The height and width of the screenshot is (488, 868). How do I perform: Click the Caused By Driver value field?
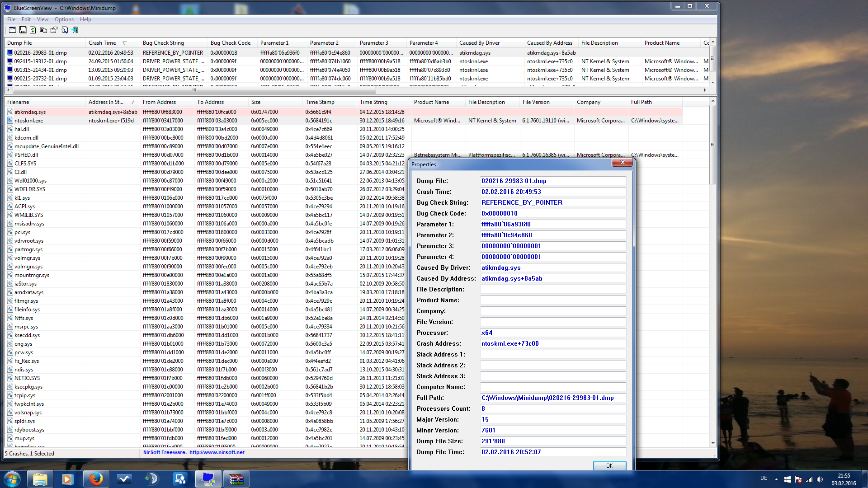point(552,267)
